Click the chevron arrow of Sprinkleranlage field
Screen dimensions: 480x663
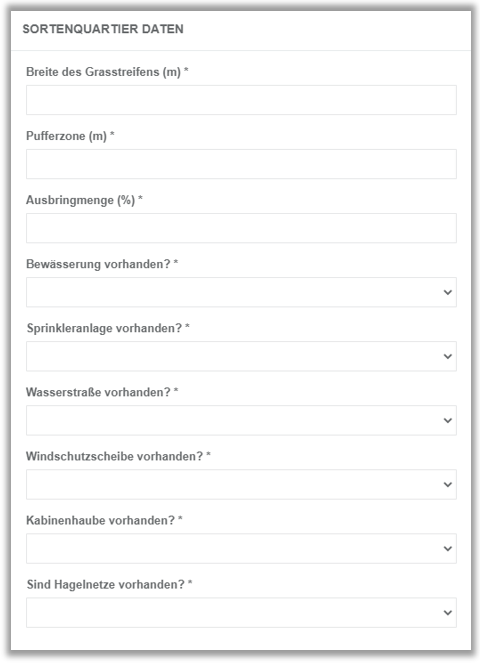(x=447, y=356)
